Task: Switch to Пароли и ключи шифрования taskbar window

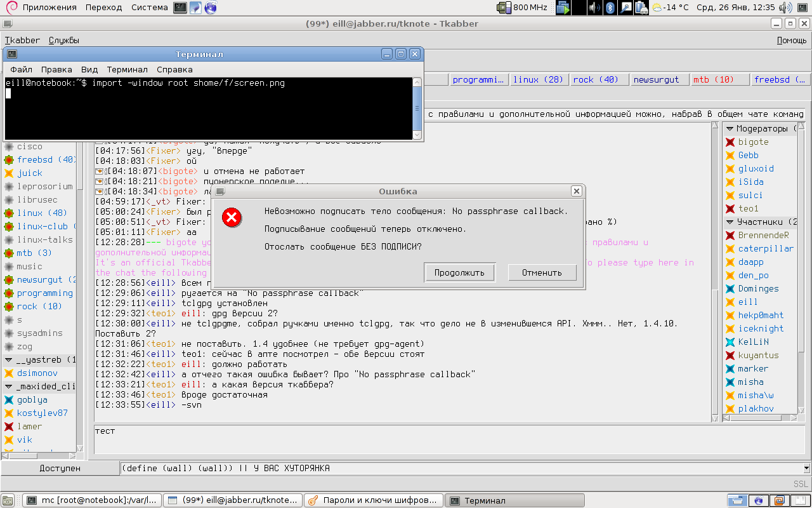Action: [373, 500]
